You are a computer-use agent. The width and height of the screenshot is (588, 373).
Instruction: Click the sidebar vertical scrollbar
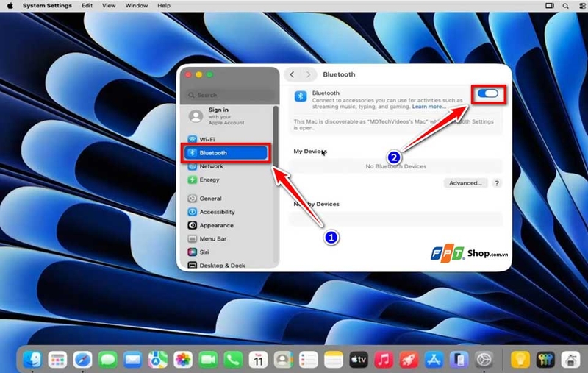pyautogui.click(x=276, y=136)
